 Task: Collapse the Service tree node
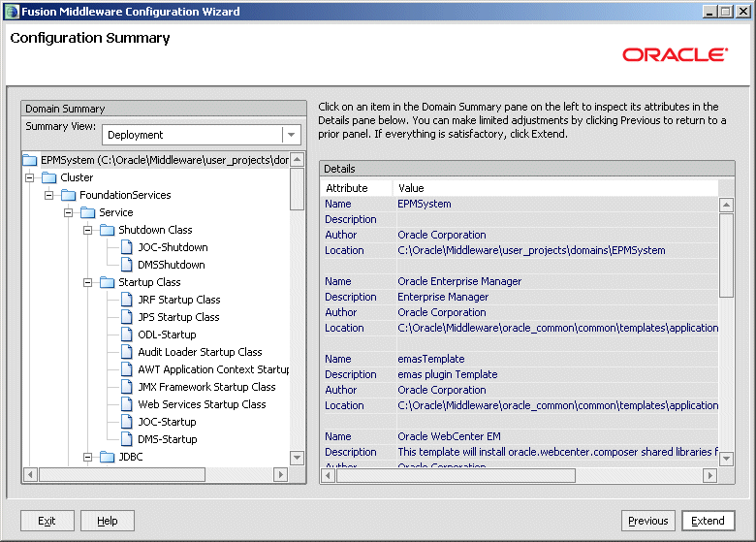[x=68, y=212]
